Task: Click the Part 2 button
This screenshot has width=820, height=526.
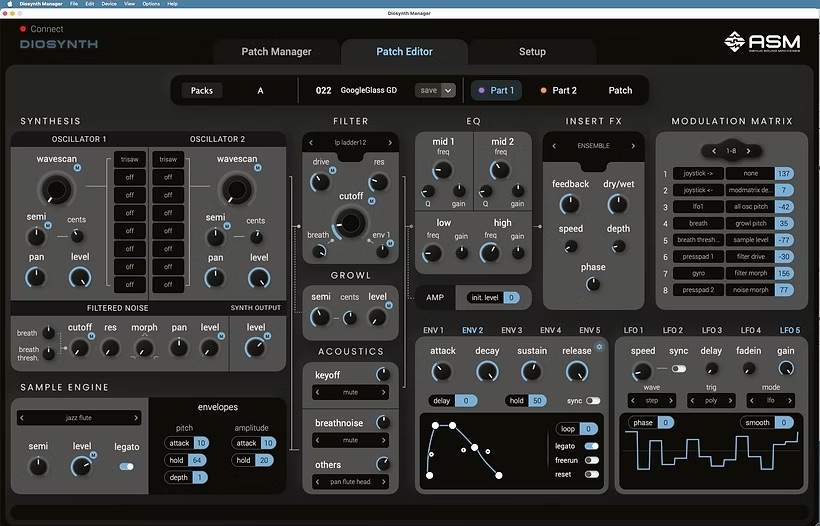Action: (558, 90)
